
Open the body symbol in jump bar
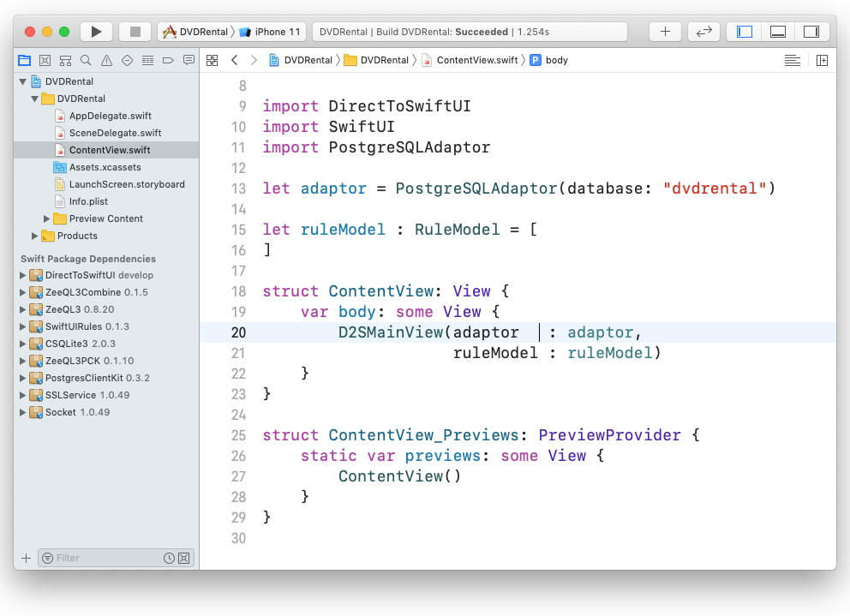(549, 60)
